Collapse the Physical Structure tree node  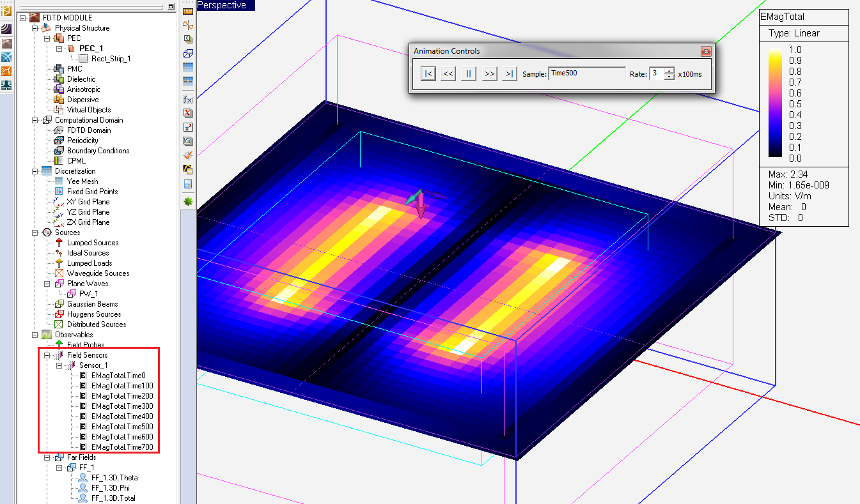click(35, 28)
